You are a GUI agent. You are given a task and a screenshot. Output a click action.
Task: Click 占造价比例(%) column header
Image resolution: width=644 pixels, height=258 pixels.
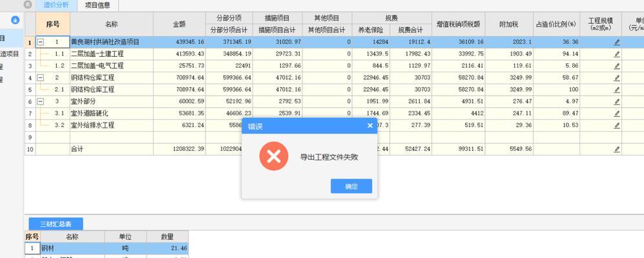[557, 25]
